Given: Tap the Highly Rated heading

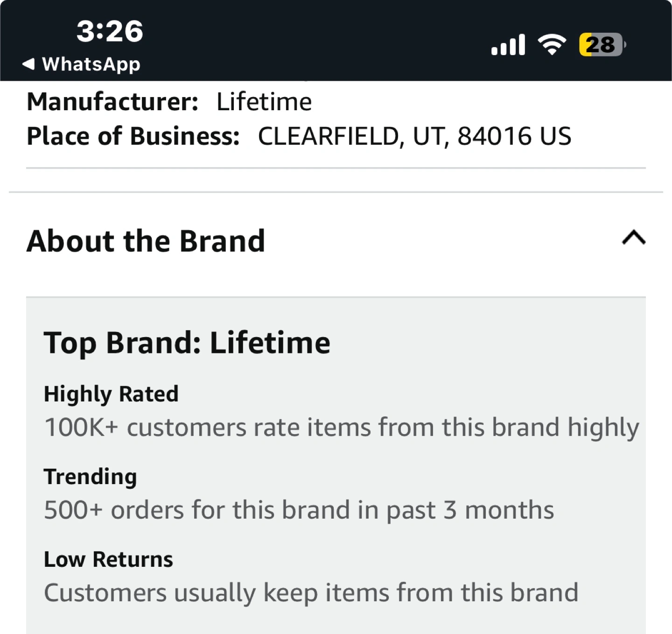Looking at the screenshot, I should click(111, 394).
